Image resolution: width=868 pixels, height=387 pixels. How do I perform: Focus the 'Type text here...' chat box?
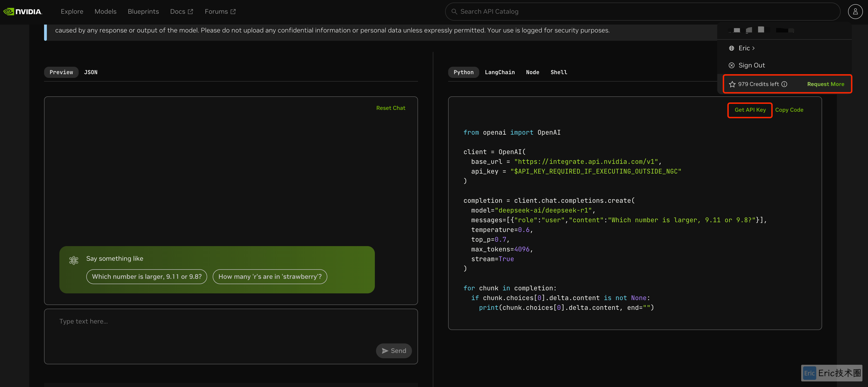pos(231,336)
